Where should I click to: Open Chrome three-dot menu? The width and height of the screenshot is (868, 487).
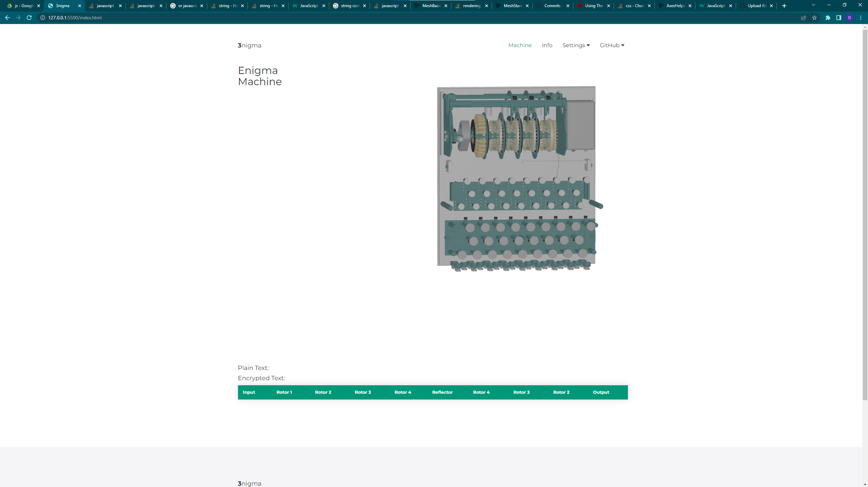861,18
